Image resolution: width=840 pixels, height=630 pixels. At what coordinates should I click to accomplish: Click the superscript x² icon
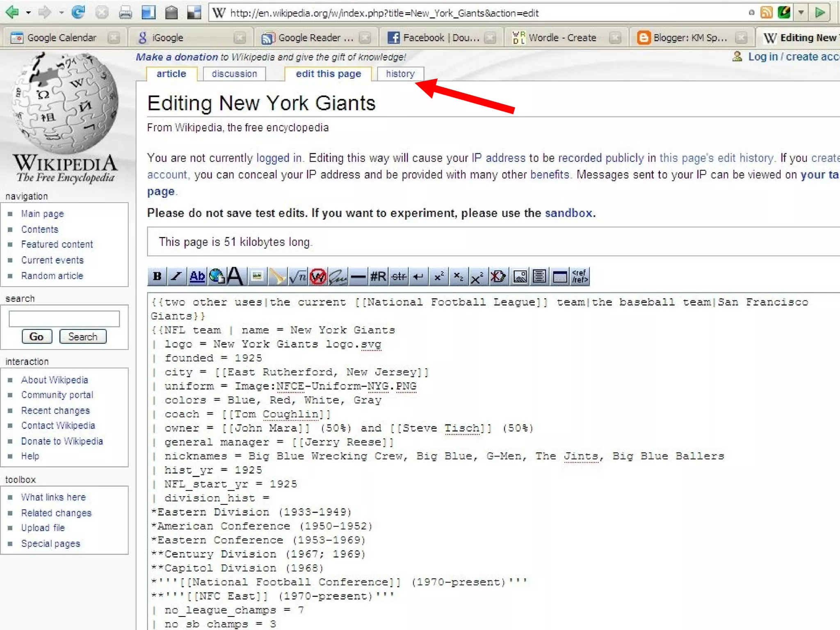click(x=438, y=276)
